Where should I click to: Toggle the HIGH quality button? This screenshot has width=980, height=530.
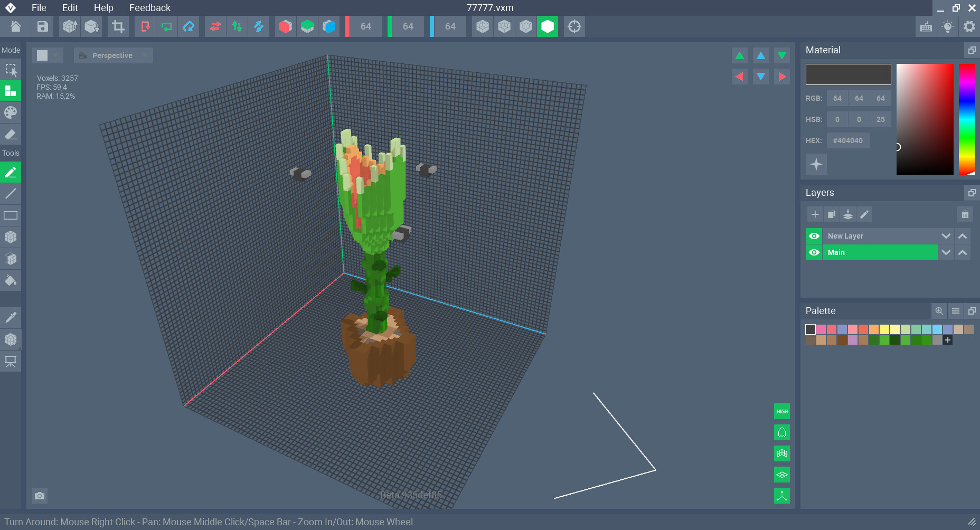782,411
